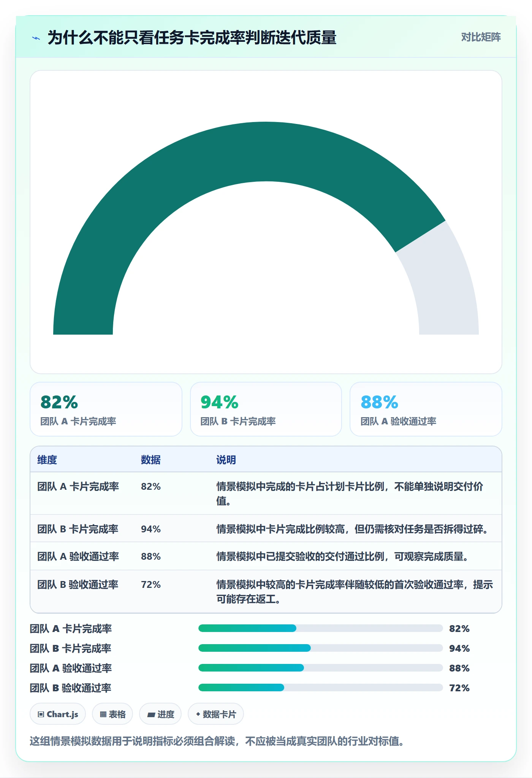
Task: Click the lightning icon beside the title
Action: (x=36, y=38)
